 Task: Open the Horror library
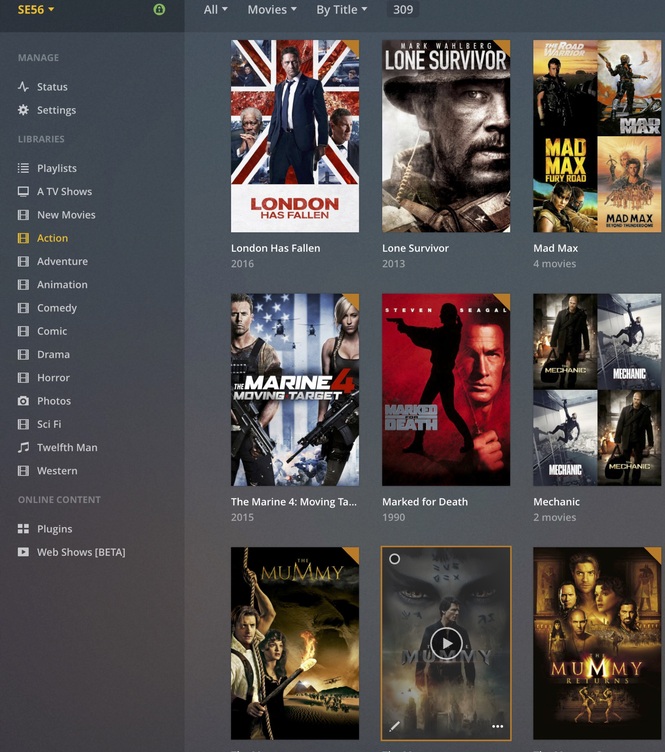[x=53, y=377]
